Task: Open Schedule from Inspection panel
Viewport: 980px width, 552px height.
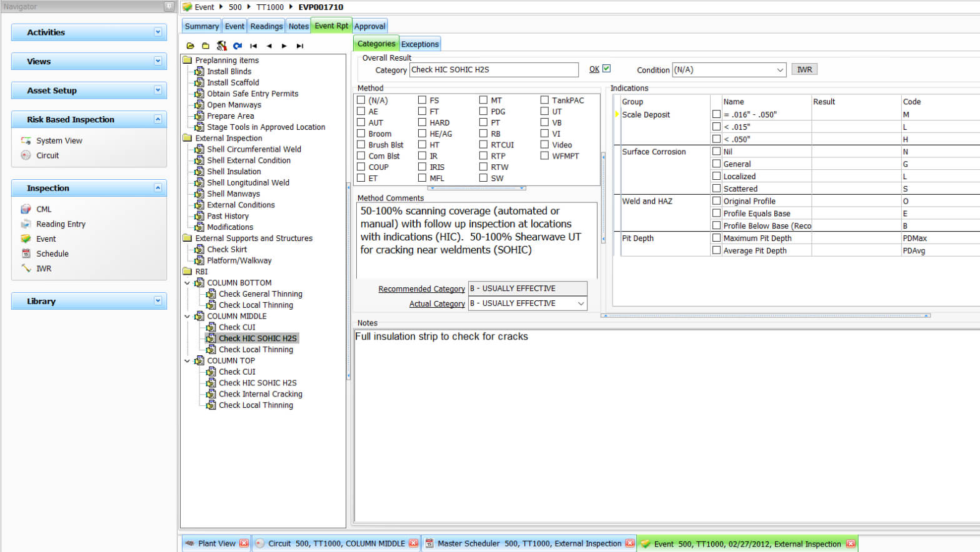Action: pyautogui.click(x=52, y=254)
